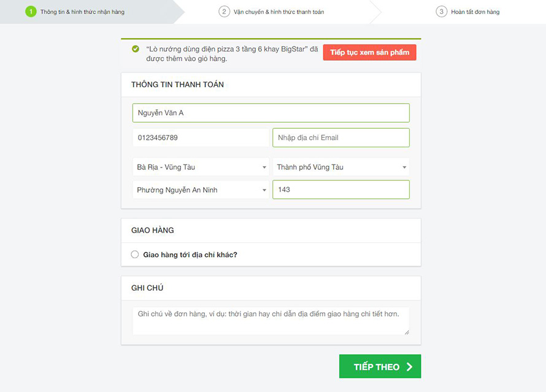Screen dimensions: 546x392
Task: Open the Thành phố Vũng Tàu district dropdown
Action: tap(341, 167)
